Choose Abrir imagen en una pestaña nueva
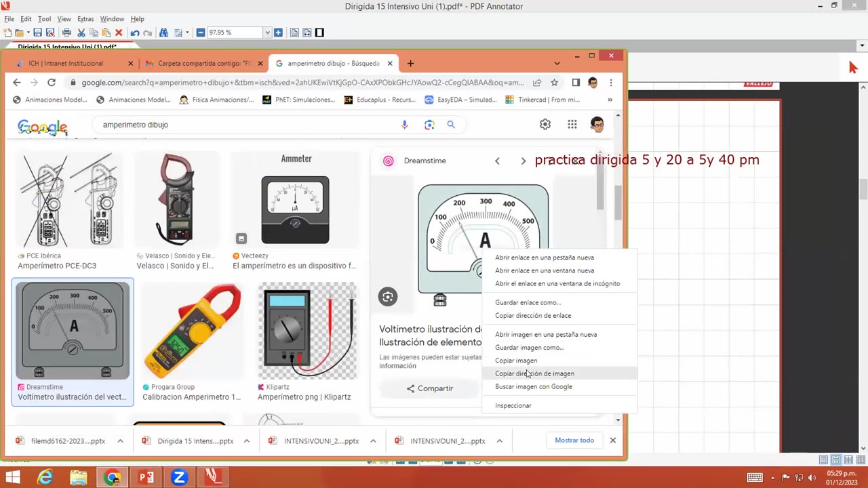868x488 pixels. (x=559, y=334)
